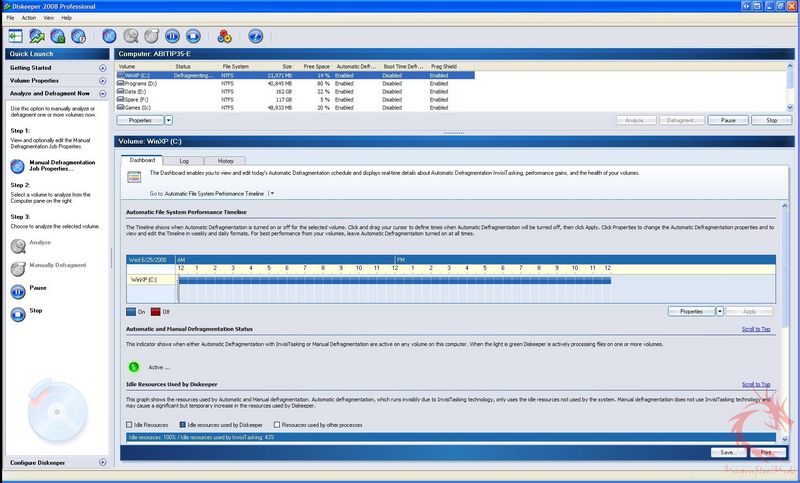
Task: Expand the Getting Started section
Action: 103,68
